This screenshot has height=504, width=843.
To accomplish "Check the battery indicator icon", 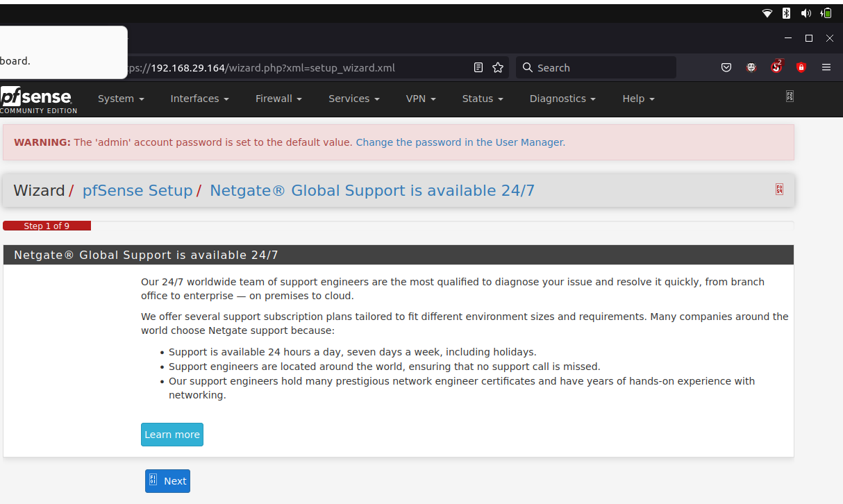I will (826, 13).
